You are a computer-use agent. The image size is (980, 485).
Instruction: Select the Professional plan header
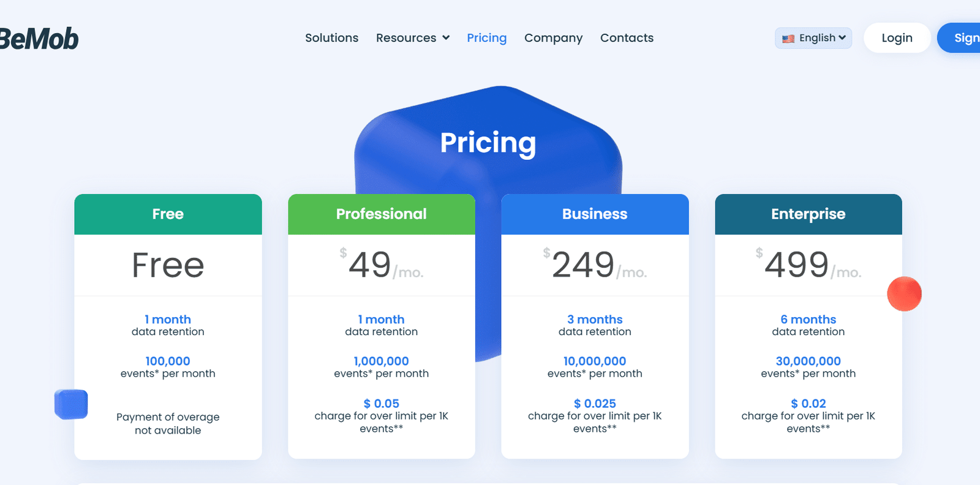coord(381,214)
